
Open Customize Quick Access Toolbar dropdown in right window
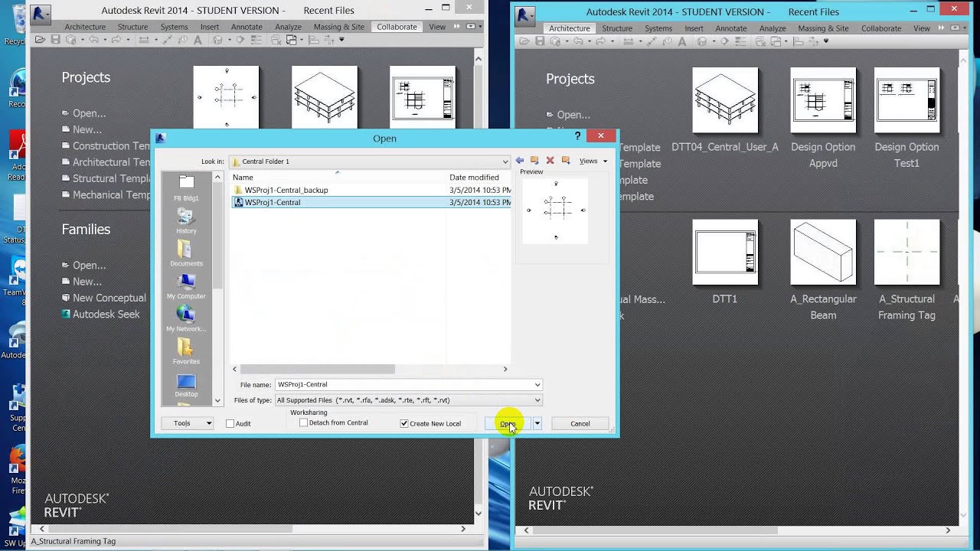tap(826, 41)
